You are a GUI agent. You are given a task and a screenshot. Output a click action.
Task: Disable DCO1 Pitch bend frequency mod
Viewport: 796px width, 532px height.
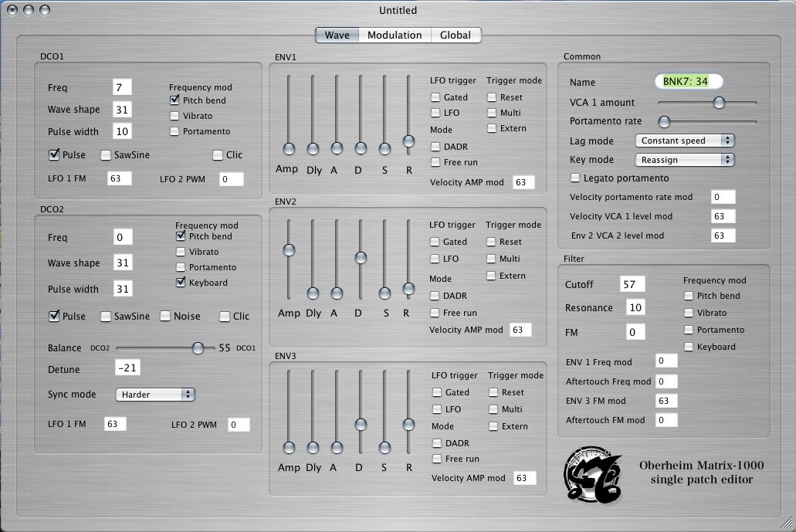[174, 100]
